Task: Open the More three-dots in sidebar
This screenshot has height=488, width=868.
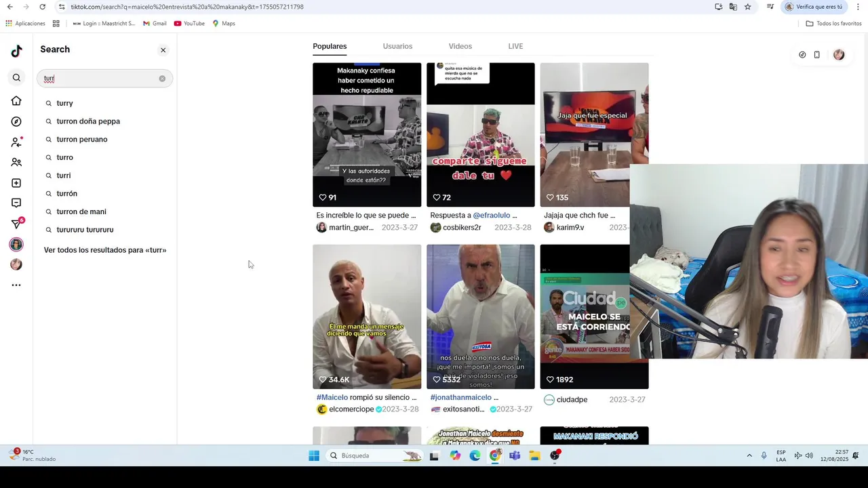Action: pyautogui.click(x=16, y=285)
